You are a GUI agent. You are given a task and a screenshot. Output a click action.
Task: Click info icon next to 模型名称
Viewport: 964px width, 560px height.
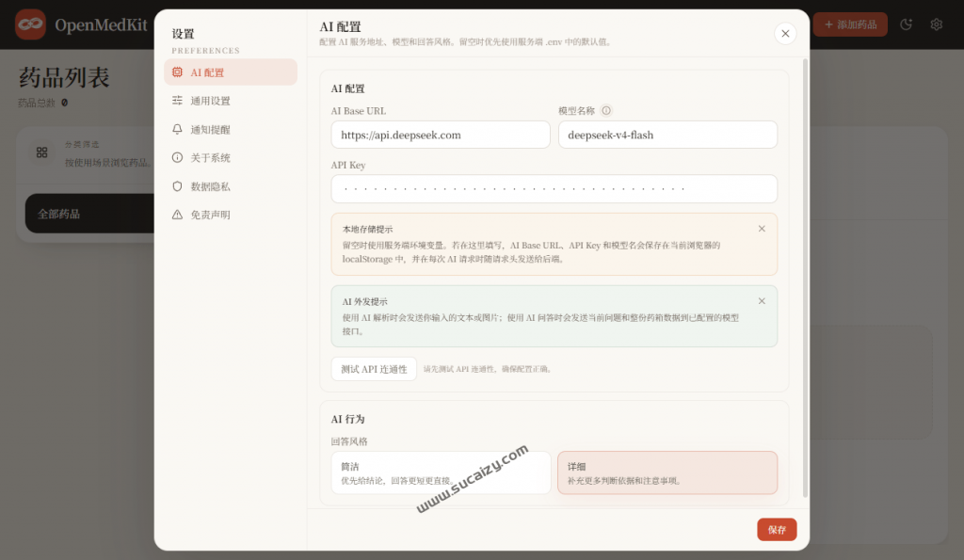pos(606,111)
